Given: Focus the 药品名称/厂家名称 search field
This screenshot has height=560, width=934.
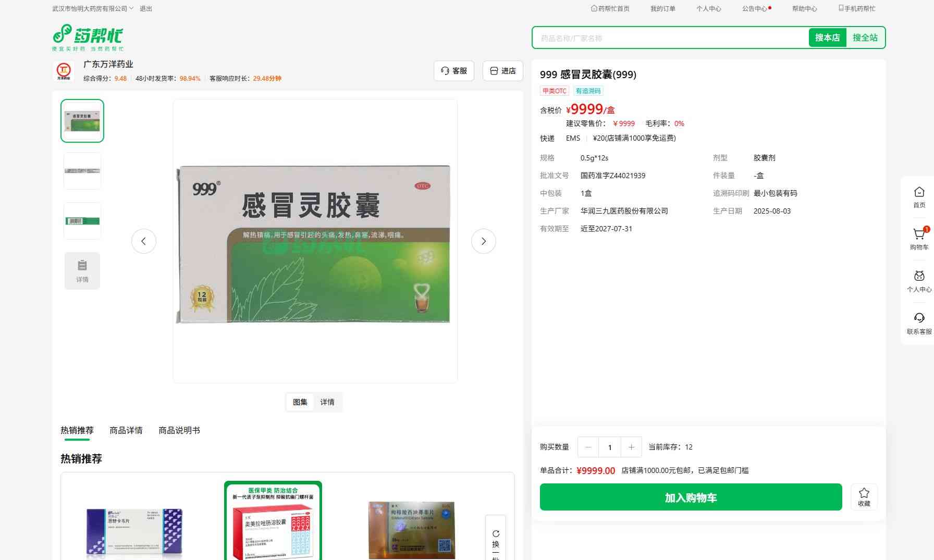Looking at the screenshot, I should coord(670,38).
